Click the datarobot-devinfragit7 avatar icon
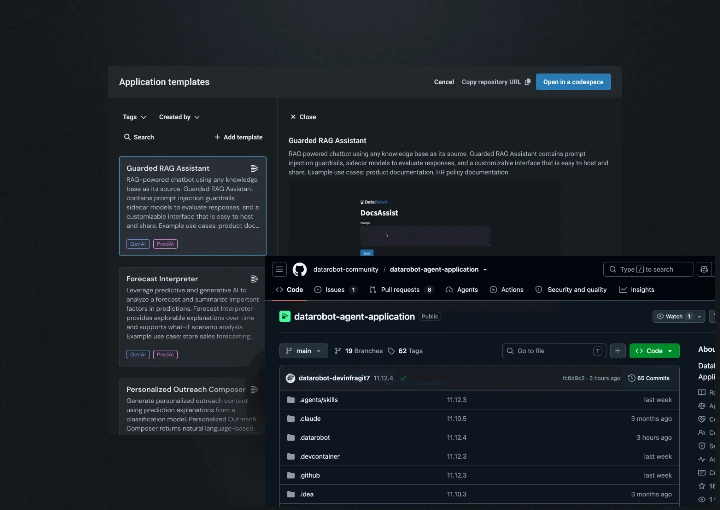 pos(290,378)
